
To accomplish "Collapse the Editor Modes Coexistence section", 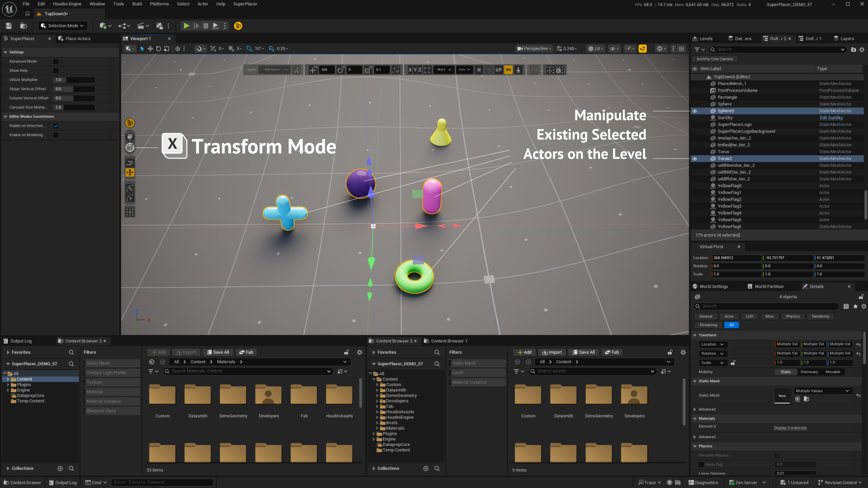I will (5, 117).
